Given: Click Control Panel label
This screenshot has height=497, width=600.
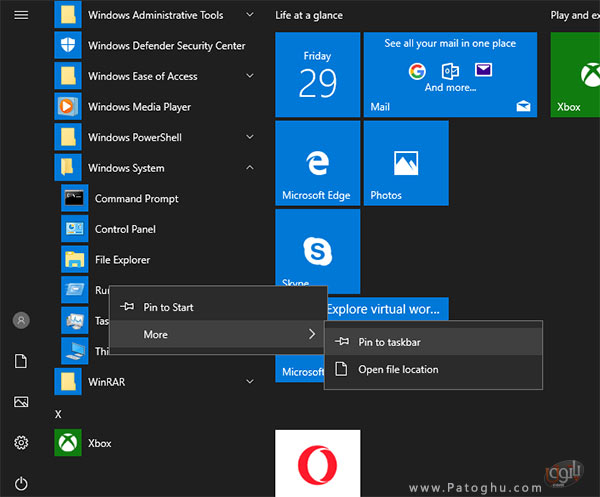Looking at the screenshot, I should (x=125, y=229).
